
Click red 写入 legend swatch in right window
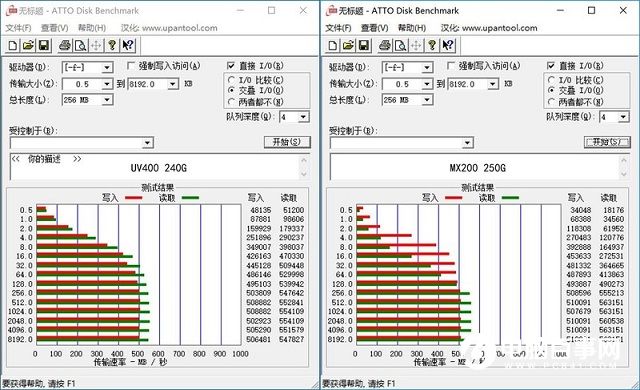point(453,198)
